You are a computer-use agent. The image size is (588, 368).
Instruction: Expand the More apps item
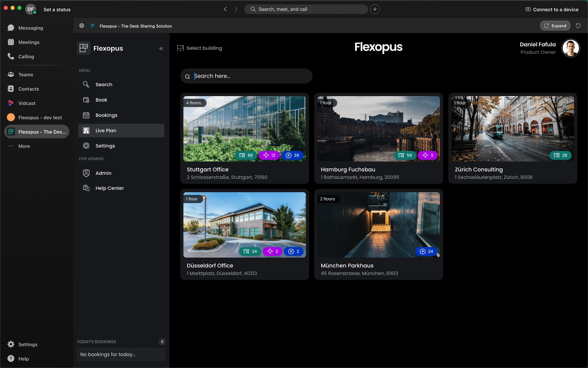[24, 146]
